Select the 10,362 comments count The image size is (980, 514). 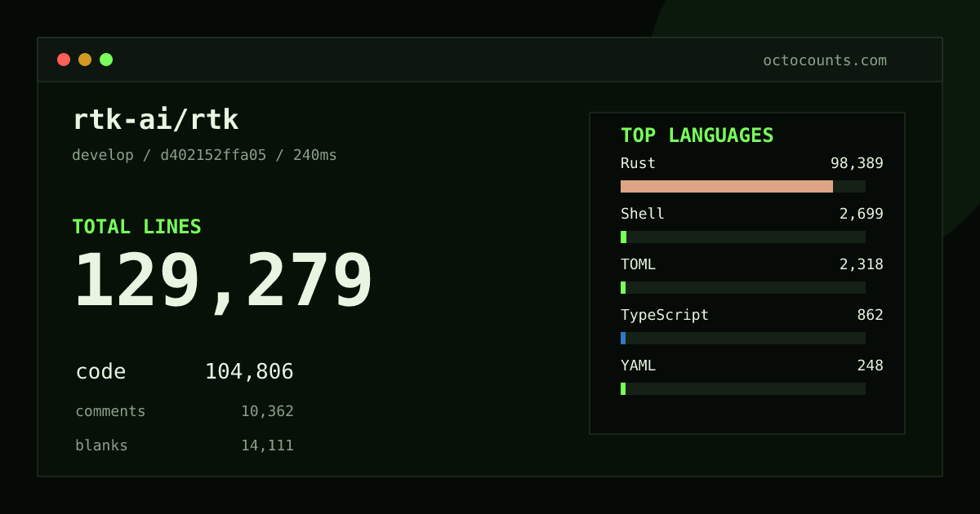[267, 412]
